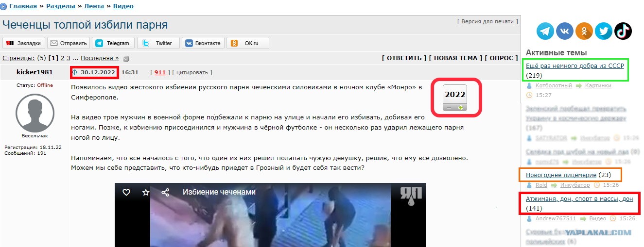Click the Избиение чеченами video title
Screen dimensions: 644x247
coord(219,192)
